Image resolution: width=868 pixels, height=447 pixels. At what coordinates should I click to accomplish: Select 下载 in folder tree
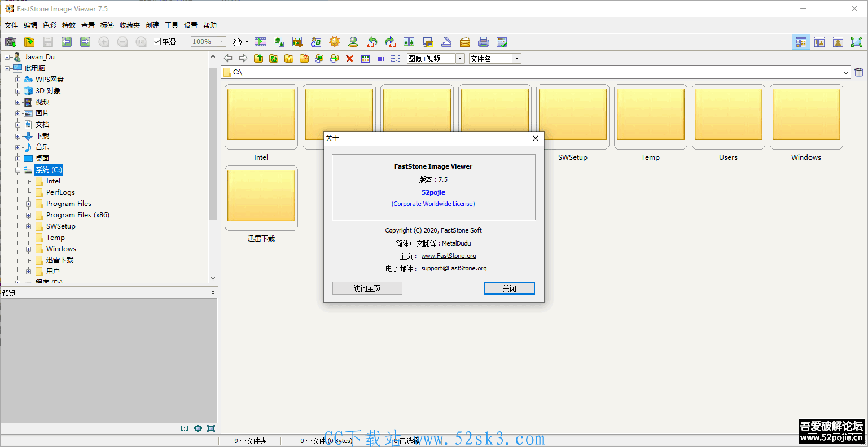42,136
